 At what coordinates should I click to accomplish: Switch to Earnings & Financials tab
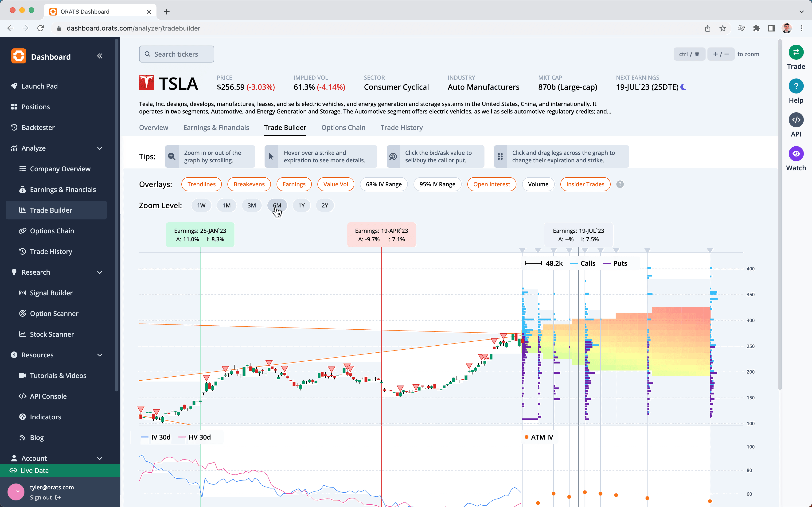[x=216, y=127]
